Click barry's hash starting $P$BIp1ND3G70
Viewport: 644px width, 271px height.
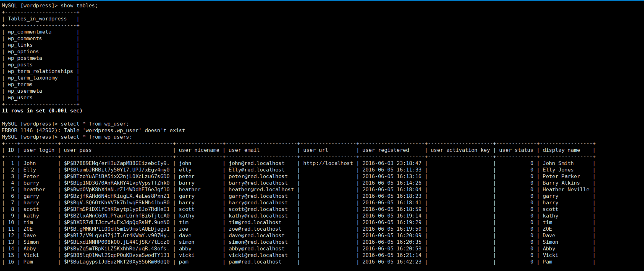coord(117,183)
